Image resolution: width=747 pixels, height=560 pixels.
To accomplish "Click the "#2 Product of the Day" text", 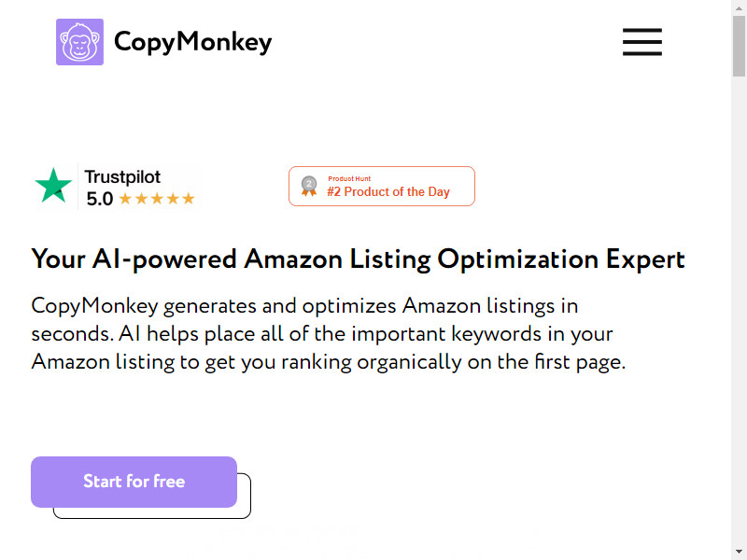I will coord(388,192).
